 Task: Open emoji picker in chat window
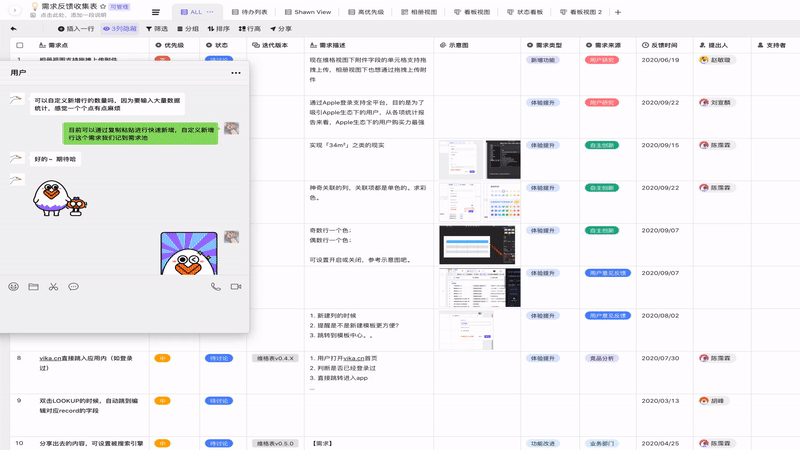pos(14,287)
